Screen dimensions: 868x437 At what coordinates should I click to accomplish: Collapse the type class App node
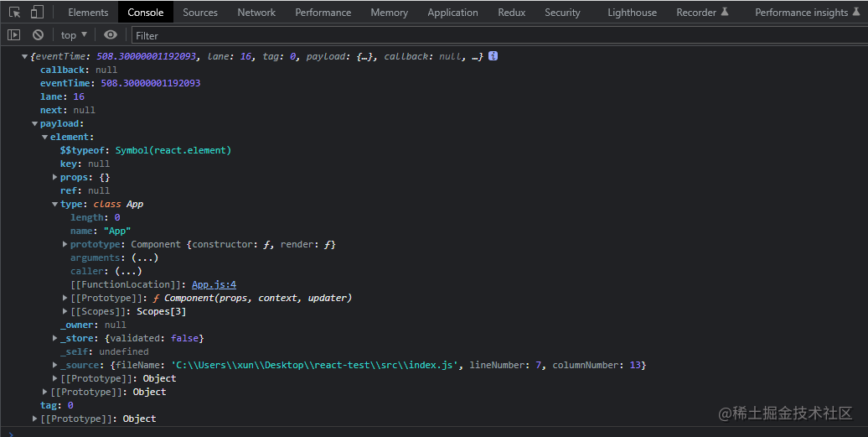click(x=54, y=205)
